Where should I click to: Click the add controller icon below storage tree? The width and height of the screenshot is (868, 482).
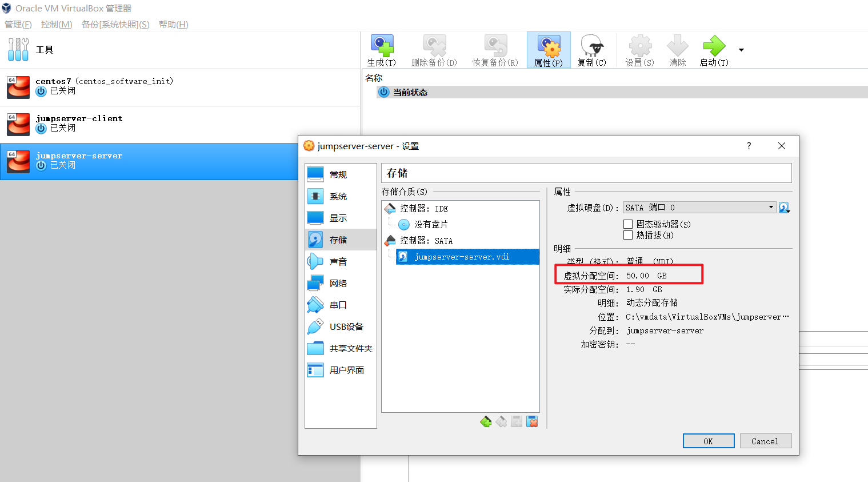coord(486,422)
